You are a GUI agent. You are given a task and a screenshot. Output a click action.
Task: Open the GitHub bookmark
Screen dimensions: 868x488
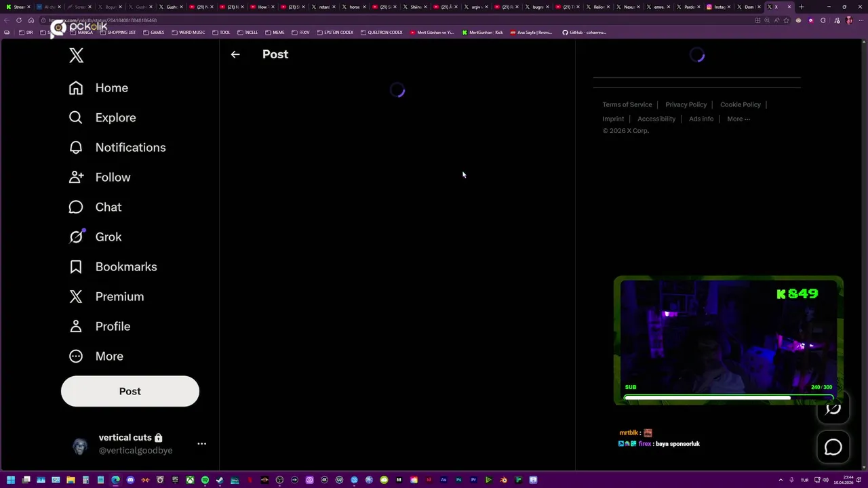585,33
